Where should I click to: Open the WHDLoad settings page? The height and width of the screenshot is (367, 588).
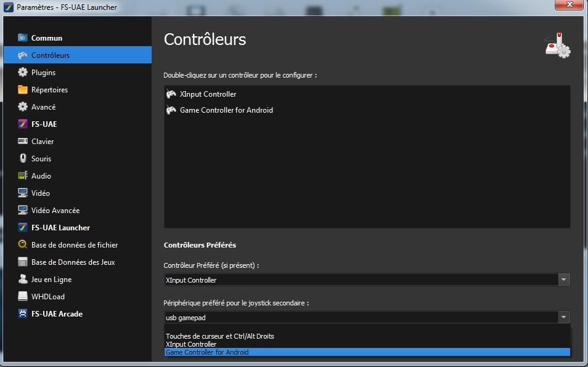[78, 296]
